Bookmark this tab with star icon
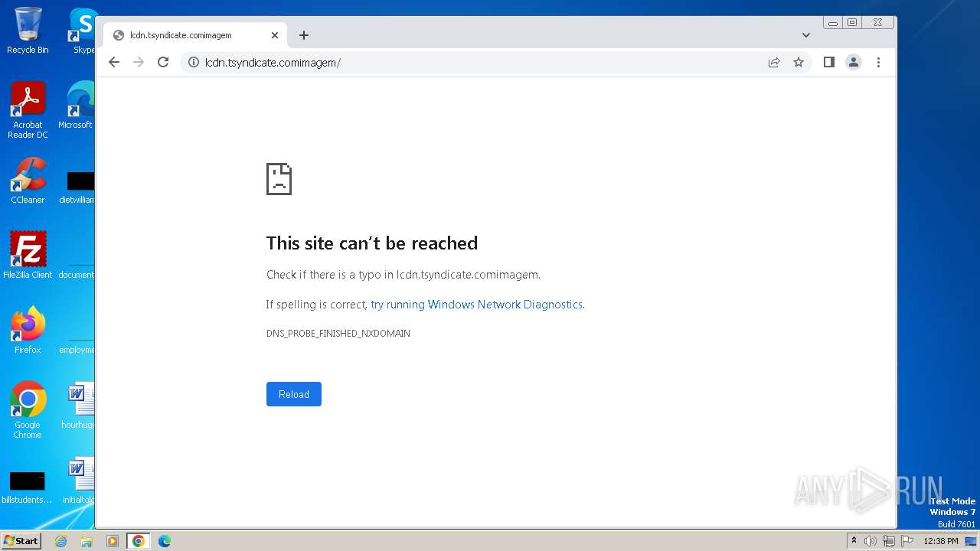This screenshot has height=551, width=980. [x=799, y=63]
